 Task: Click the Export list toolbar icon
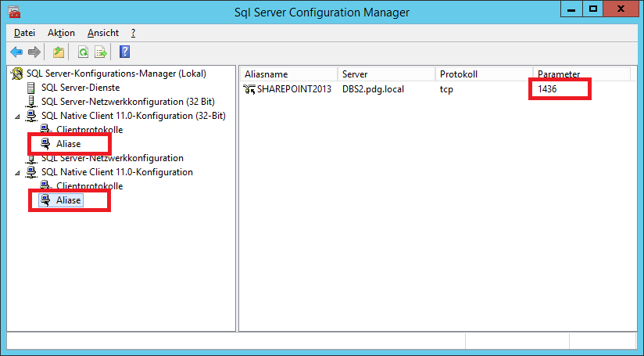click(100, 52)
